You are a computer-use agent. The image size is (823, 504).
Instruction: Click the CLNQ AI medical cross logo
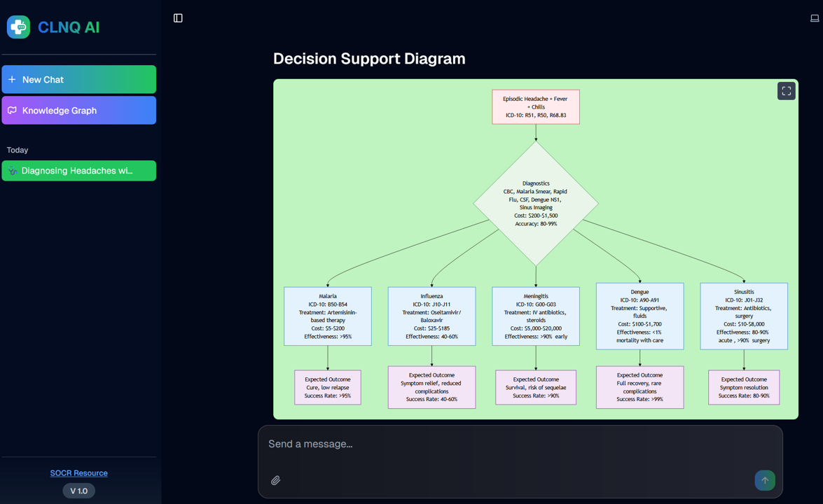coord(18,27)
